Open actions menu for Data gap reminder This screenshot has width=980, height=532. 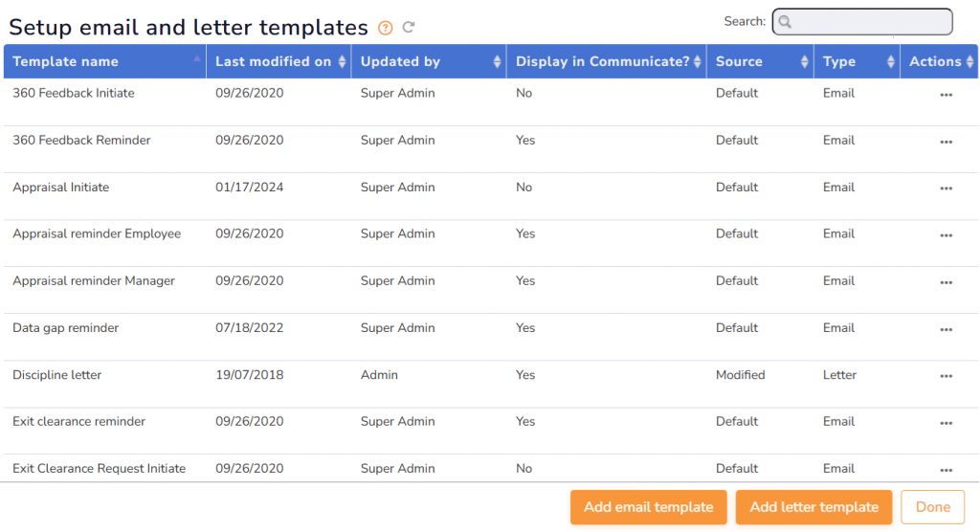[946, 329]
